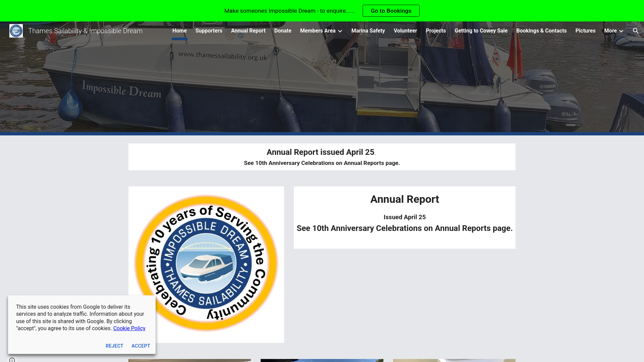Open the Supporters page
The image size is (644, 362).
click(x=209, y=31)
